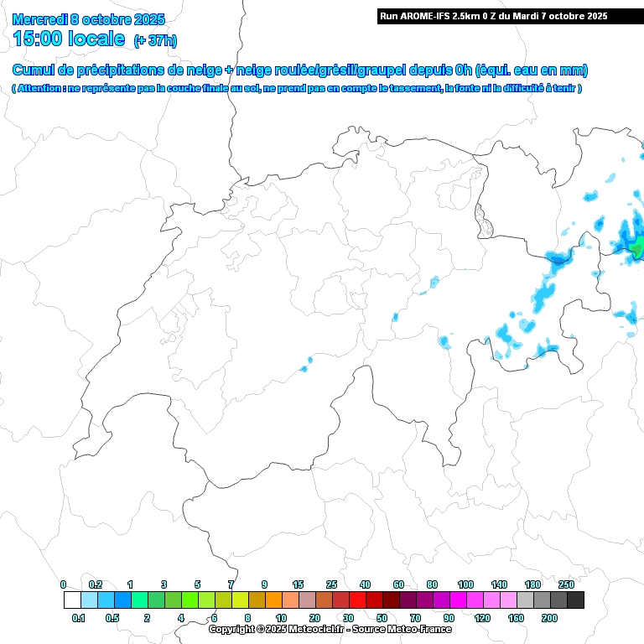Select the dark maroon swatch between 50 and 60
Image resolution: width=644 pixels, height=644 pixels.
click(x=391, y=600)
